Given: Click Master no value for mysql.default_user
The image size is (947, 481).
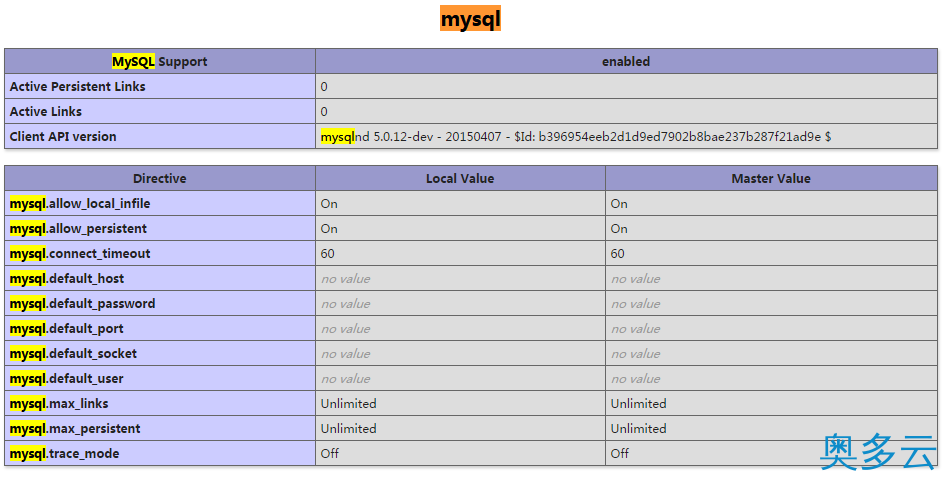Looking at the screenshot, I should [x=635, y=379].
